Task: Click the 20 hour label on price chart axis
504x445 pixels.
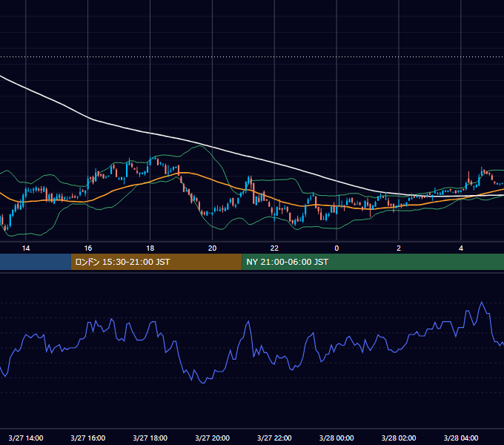Action: [212, 248]
